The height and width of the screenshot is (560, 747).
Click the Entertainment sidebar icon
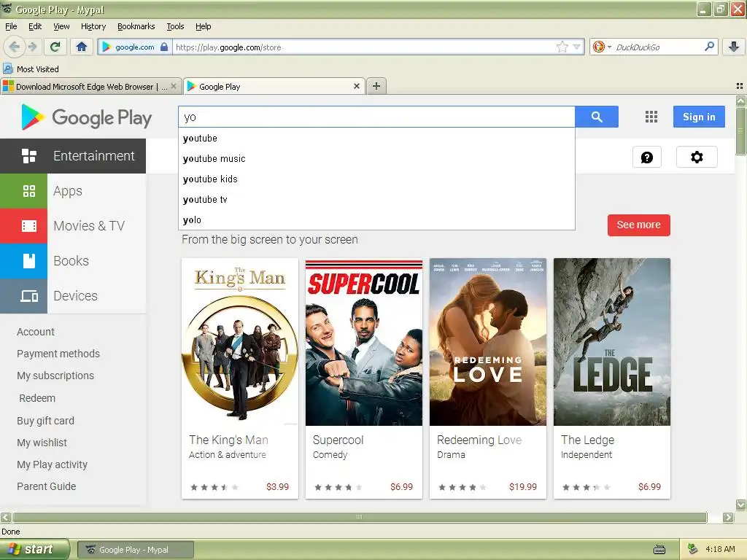click(29, 156)
